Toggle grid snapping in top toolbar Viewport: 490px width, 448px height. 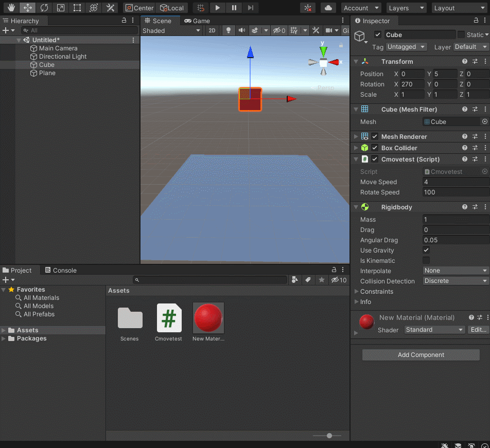coord(201,8)
